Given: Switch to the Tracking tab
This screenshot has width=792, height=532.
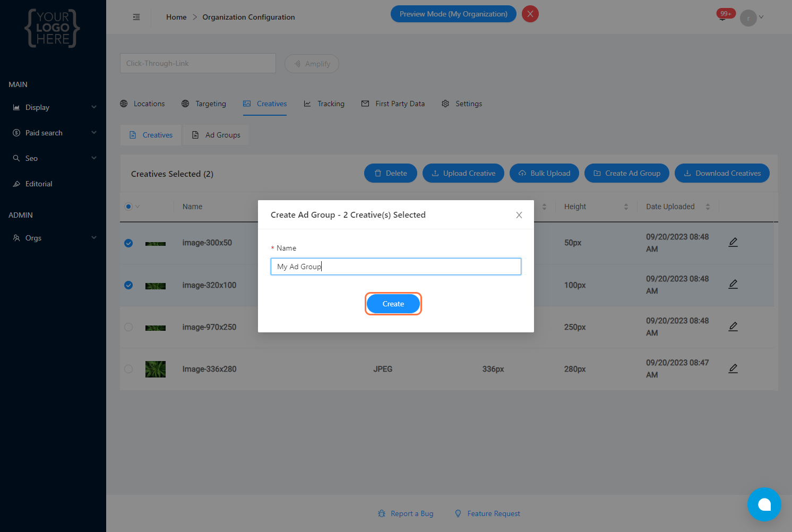Looking at the screenshot, I should [x=324, y=104].
